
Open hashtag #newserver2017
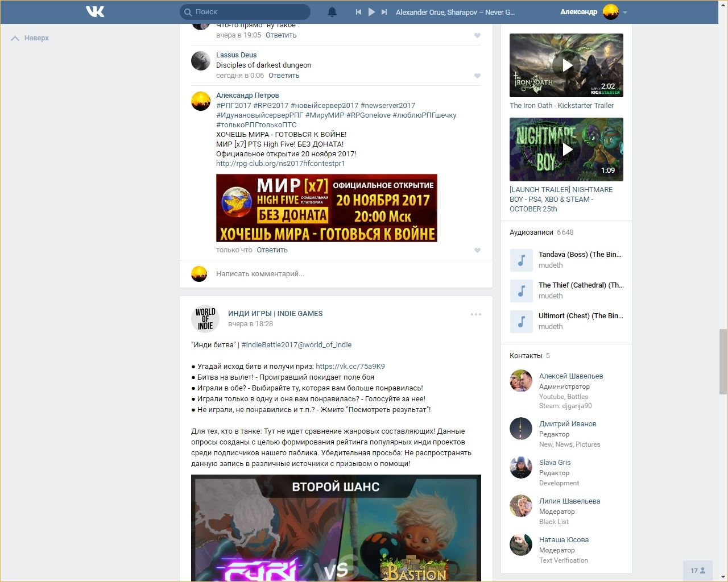coord(388,106)
